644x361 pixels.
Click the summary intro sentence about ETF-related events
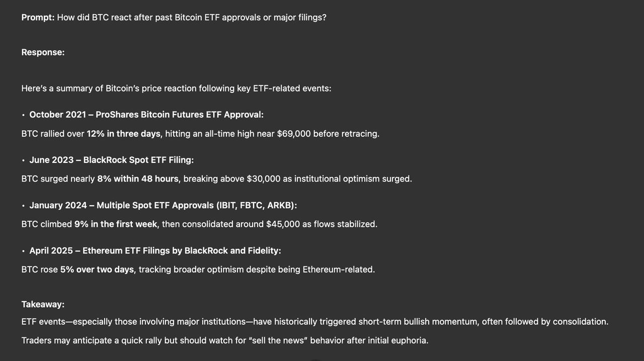point(176,88)
